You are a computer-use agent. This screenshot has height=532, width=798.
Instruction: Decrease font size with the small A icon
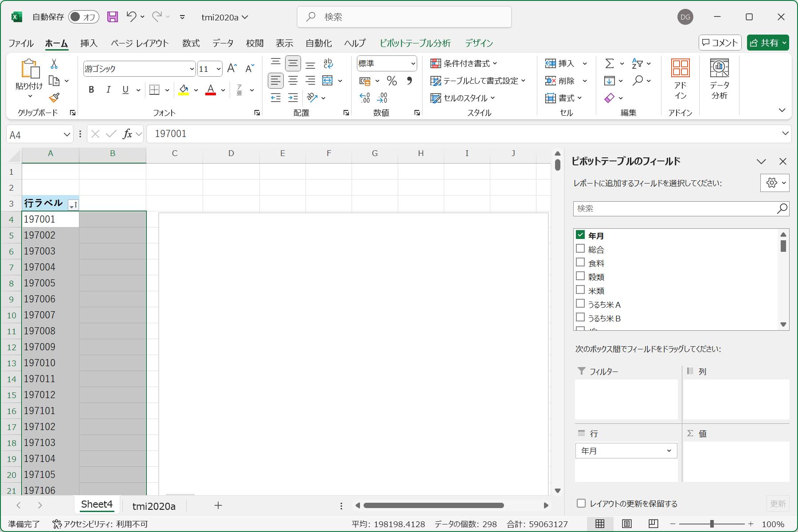(x=250, y=68)
